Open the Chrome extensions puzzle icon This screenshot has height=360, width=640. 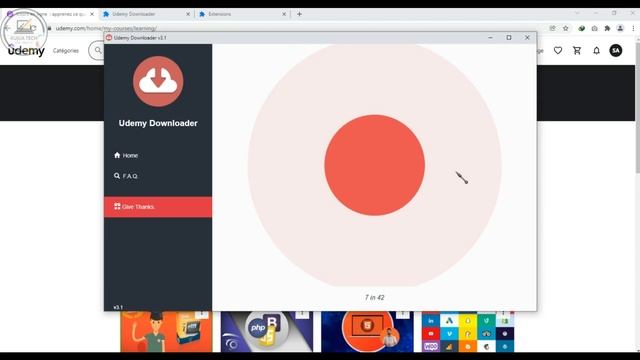[x=607, y=28]
